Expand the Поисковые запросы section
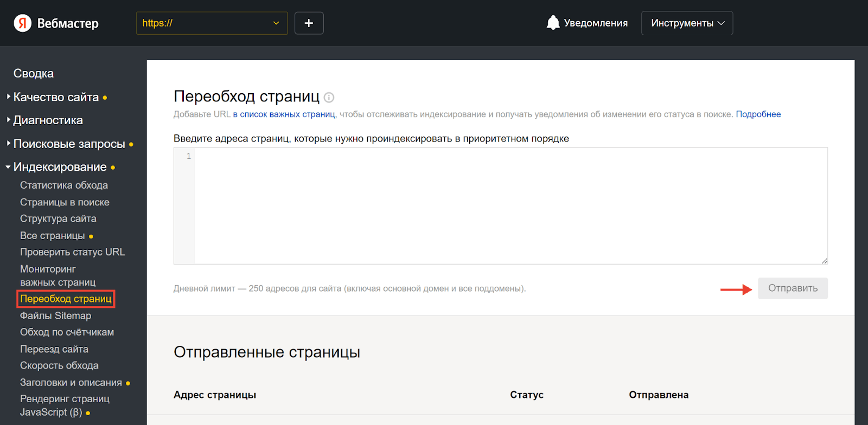868x425 pixels. click(x=69, y=144)
